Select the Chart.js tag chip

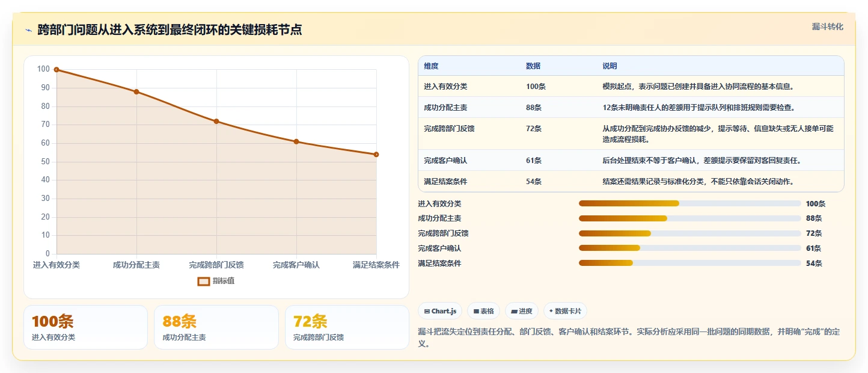pyautogui.click(x=440, y=311)
